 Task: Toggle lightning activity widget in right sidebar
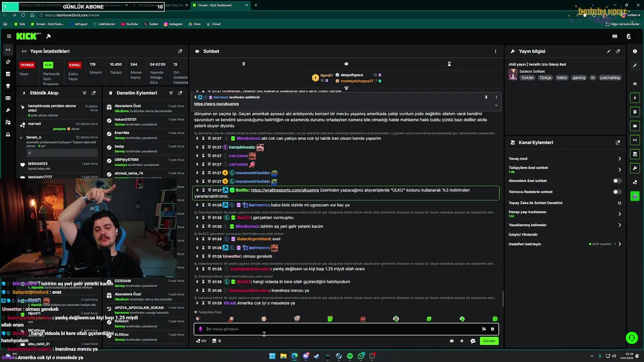click(635, 98)
